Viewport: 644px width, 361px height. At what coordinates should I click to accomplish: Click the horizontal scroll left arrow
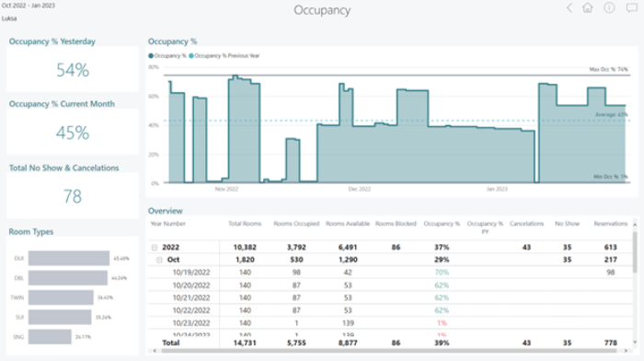155,351
